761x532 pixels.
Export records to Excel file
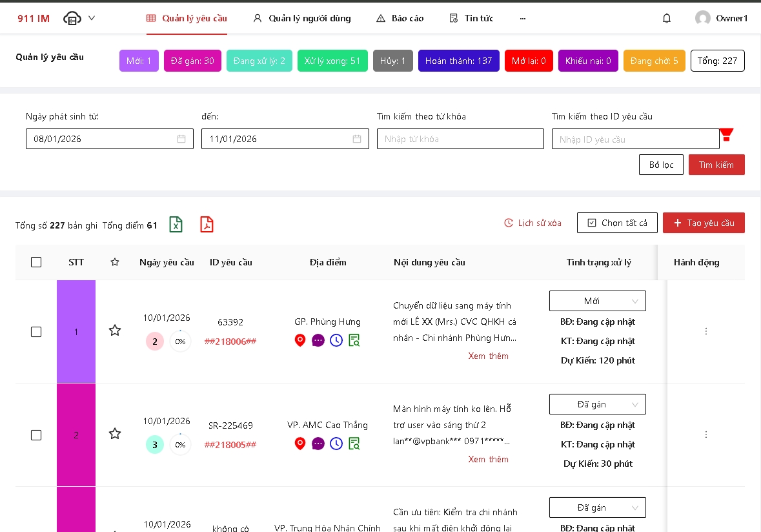click(x=176, y=225)
